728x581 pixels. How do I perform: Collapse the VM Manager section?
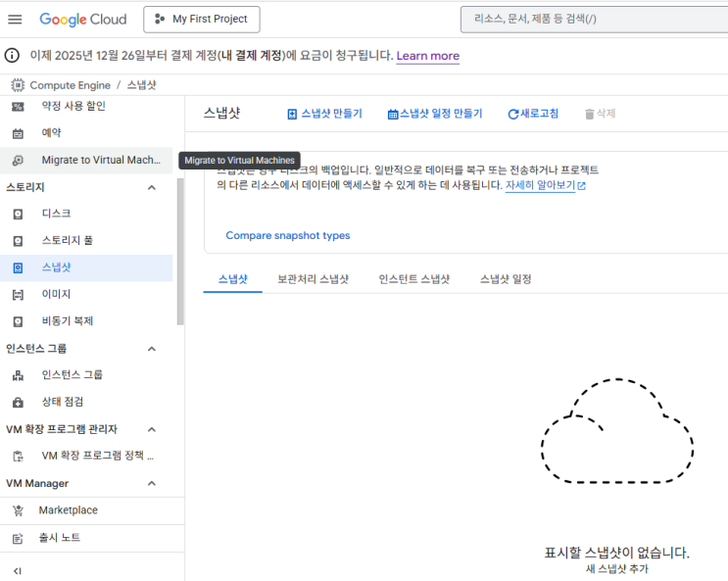(x=151, y=483)
